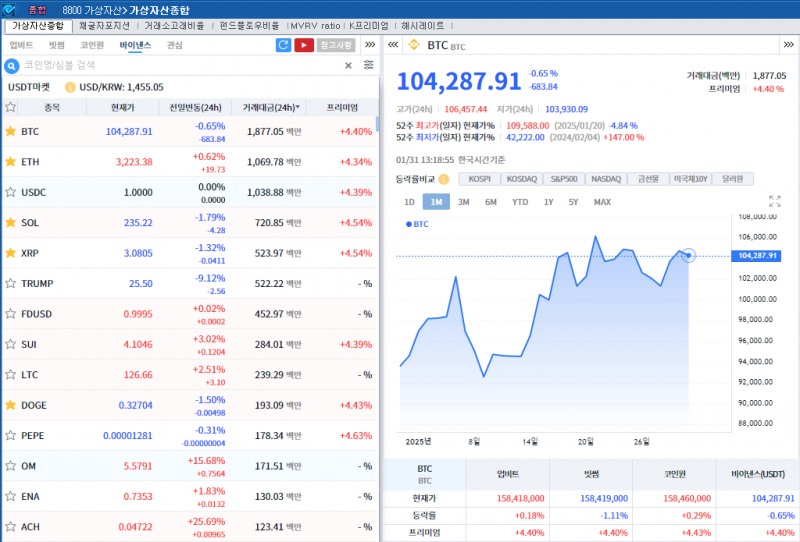Compare with 금선물 button

pos(648,179)
